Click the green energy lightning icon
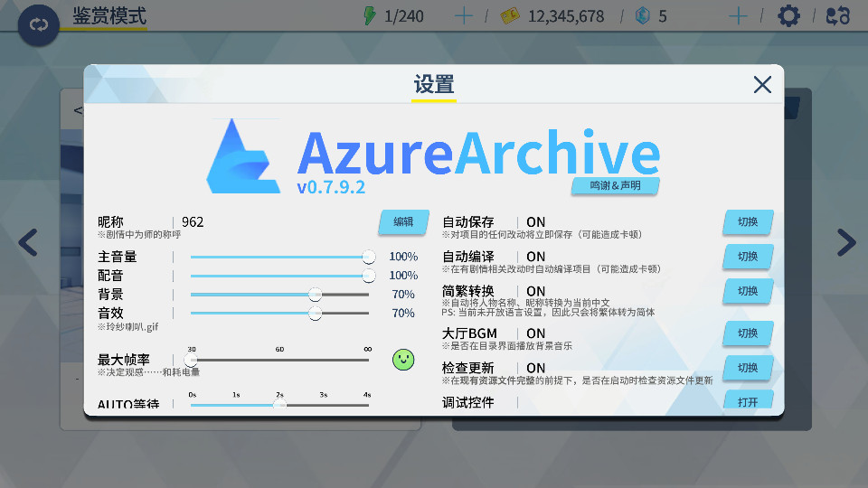868x488 pixels. click(369, 15)
